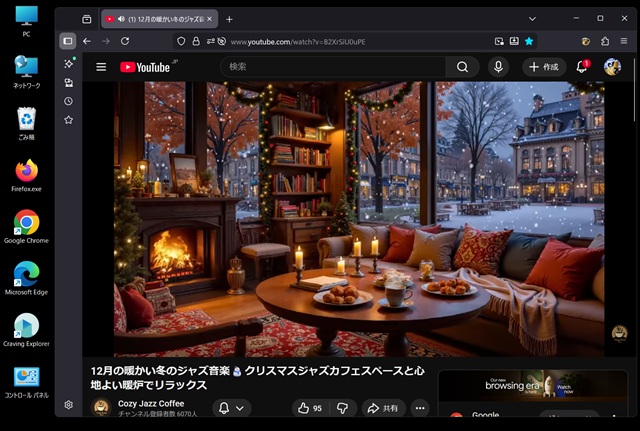
Task: Click the 共有 share button
Action: pyautogui.click(x=382, y=408)
